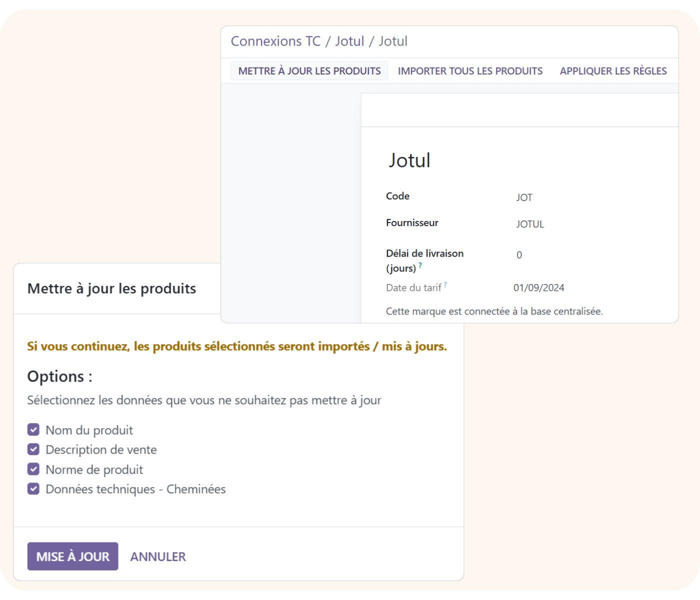The width and height of the screenshot is (700, 600).
Task: Click the Norme de produit label
Action: point(94,469)
